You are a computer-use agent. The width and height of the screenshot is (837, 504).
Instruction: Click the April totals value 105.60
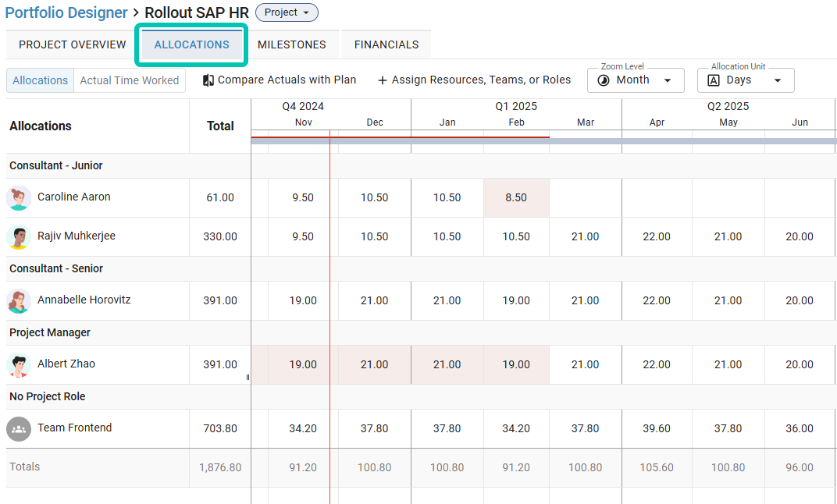(657, 468)
